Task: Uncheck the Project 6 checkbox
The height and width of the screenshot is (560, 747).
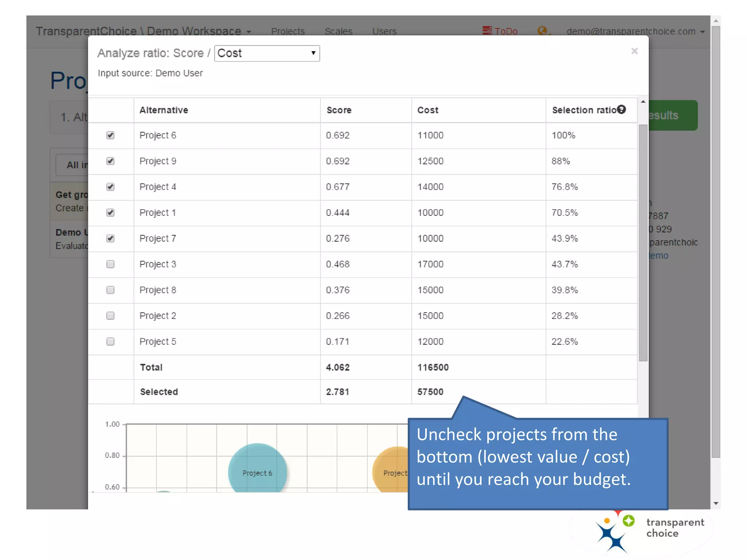Action: pyautogui.click(x=110, y=135)
